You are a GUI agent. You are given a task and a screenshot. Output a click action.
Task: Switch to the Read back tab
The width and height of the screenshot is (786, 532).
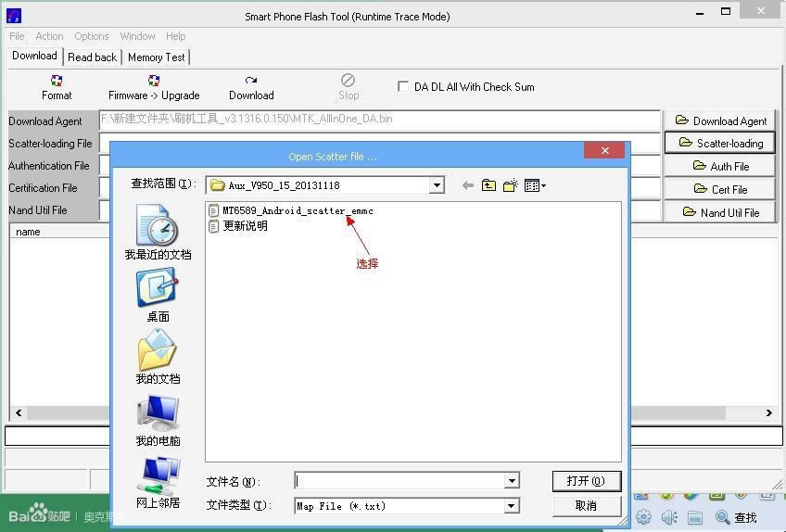coord(93,57)
